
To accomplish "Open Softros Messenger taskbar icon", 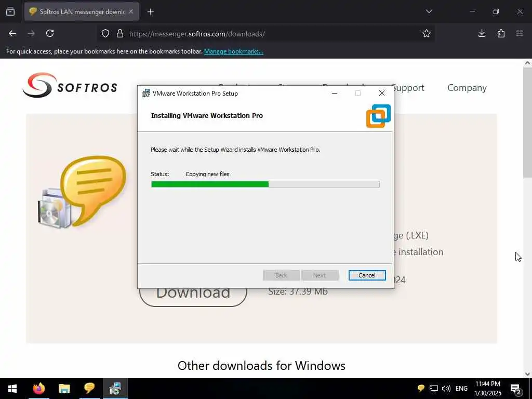I will 89,389.
